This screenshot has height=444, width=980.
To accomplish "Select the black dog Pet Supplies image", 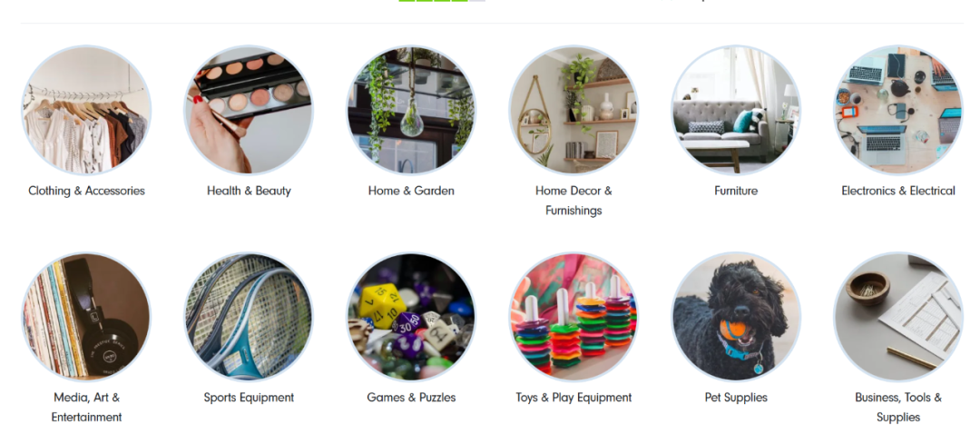I will pos(736,317).
